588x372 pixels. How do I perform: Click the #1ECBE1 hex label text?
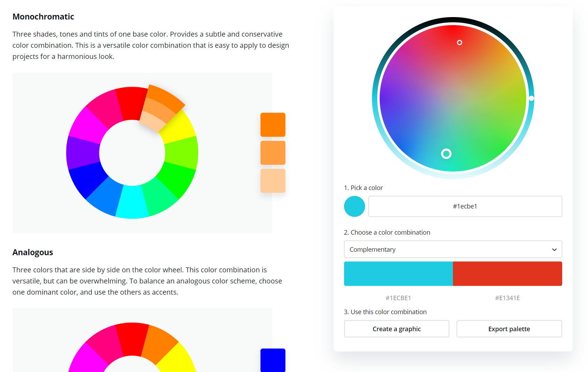(x=398, y=298)
